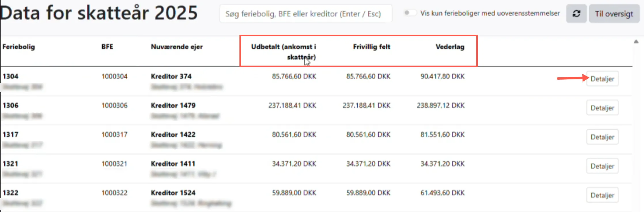Enable 'Vis kun ferieboliger med uoverensstemmelser'

(x=410, y=13)
